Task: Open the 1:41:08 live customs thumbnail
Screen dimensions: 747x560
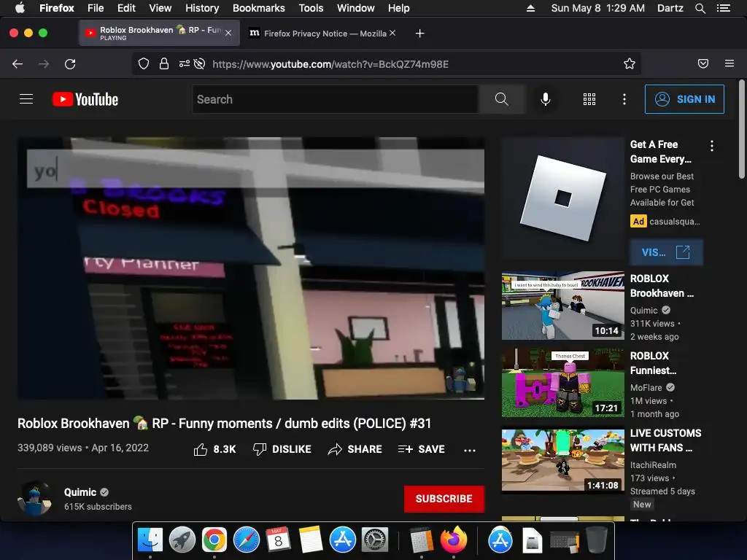Action: click(x=562, y=459)
